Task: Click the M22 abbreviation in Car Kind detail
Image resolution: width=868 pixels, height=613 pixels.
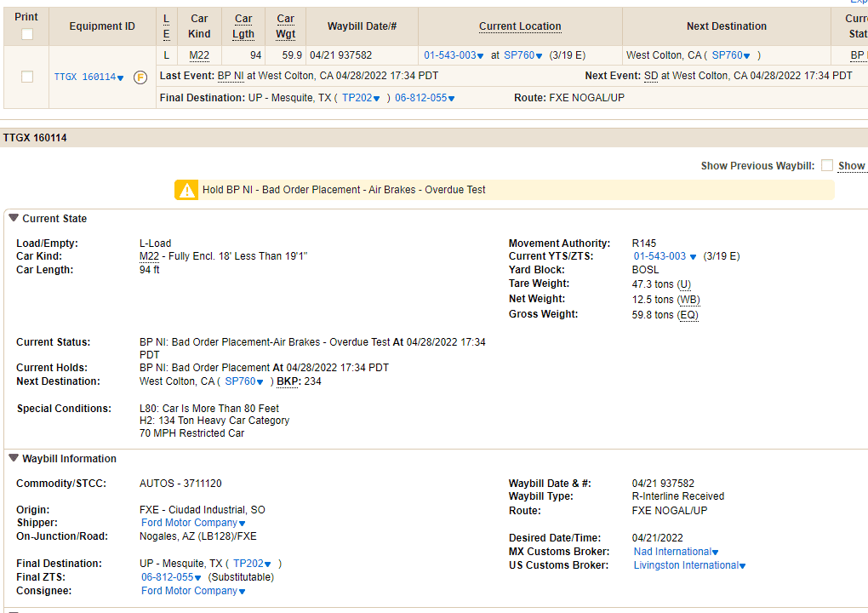Action: pyautogui.click(x=149, y=256)
